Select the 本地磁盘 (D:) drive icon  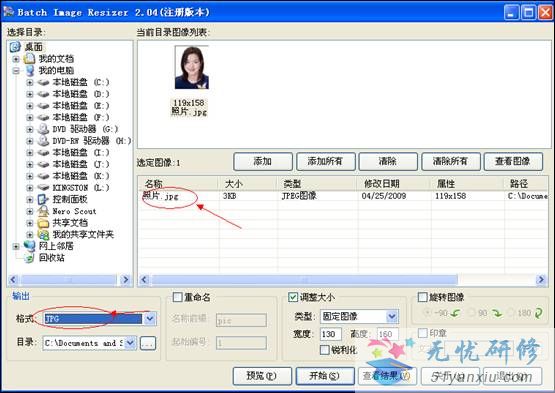coord(43,94)
